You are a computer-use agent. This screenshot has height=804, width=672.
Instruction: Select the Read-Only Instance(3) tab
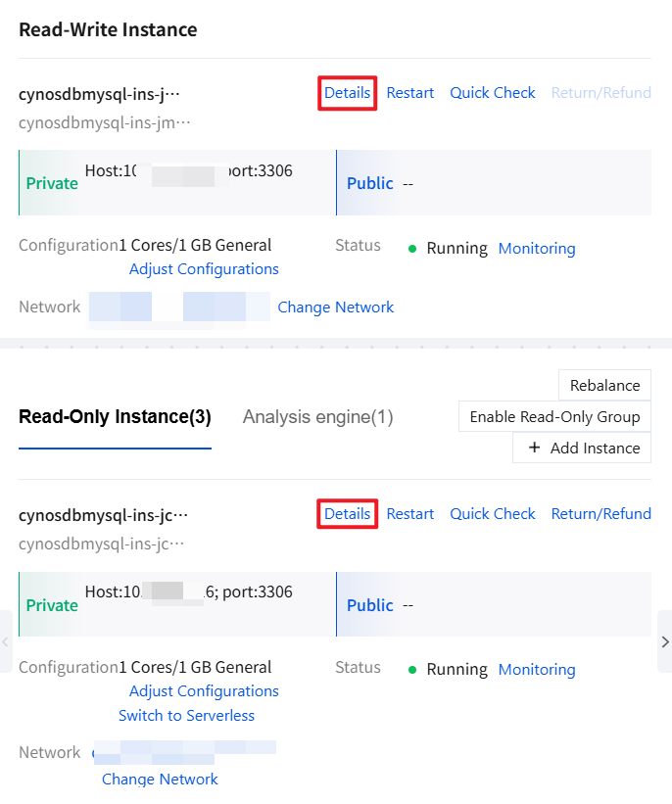[x=115, y=417]
